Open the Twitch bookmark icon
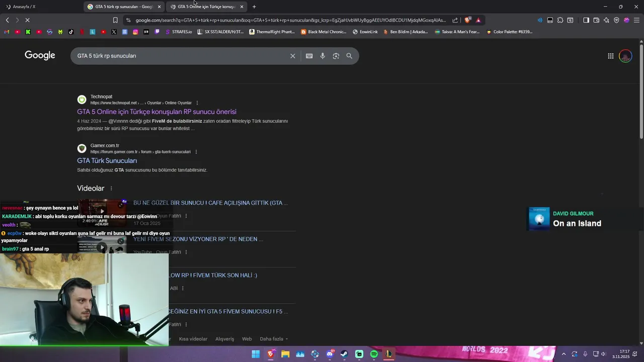 (157, 32)
